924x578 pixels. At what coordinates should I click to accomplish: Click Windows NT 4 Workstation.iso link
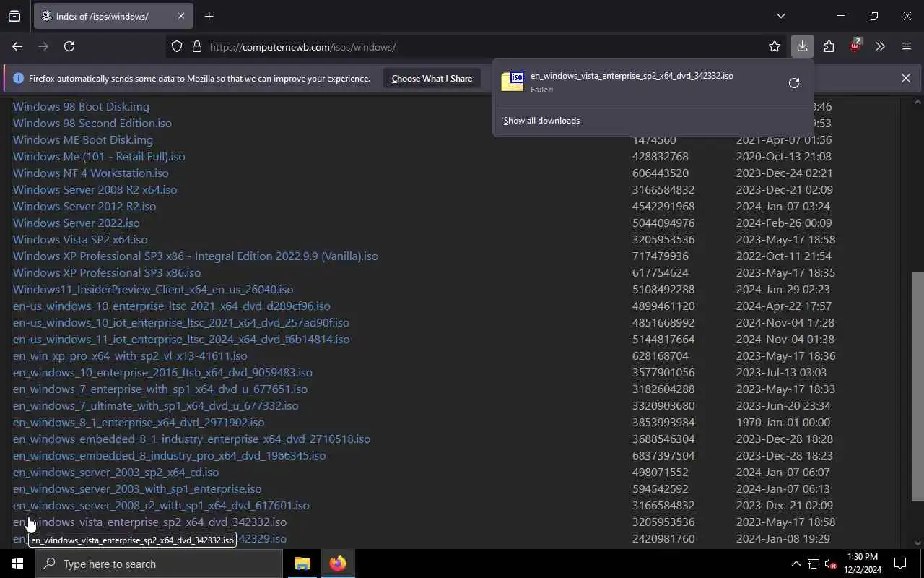[x=91, y=173]
